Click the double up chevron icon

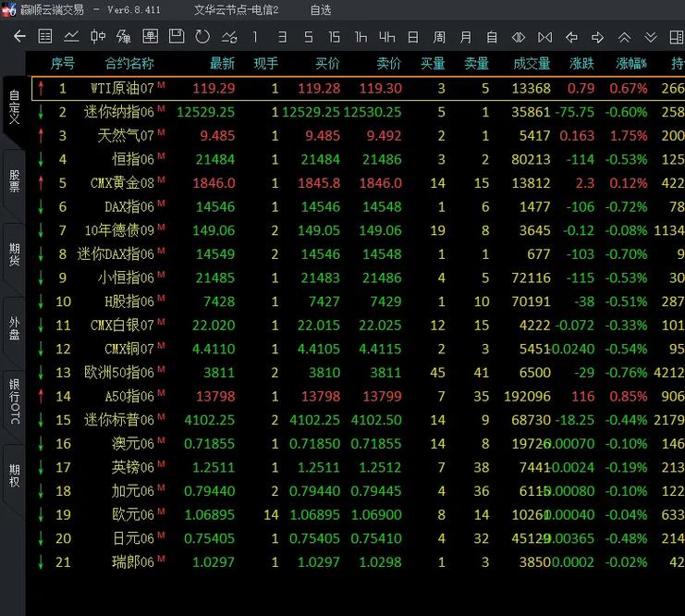click(x=624, y=37)
